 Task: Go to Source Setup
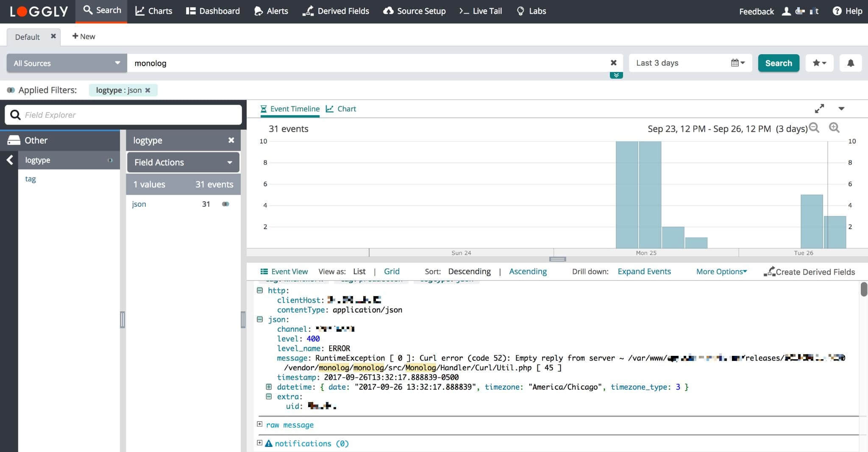coord(414,11)
